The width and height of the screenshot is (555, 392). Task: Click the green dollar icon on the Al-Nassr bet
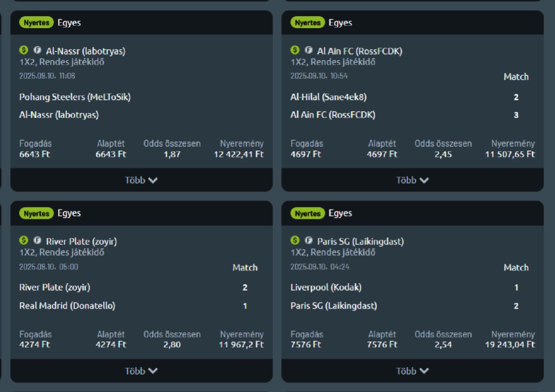(x=24, y=50)
